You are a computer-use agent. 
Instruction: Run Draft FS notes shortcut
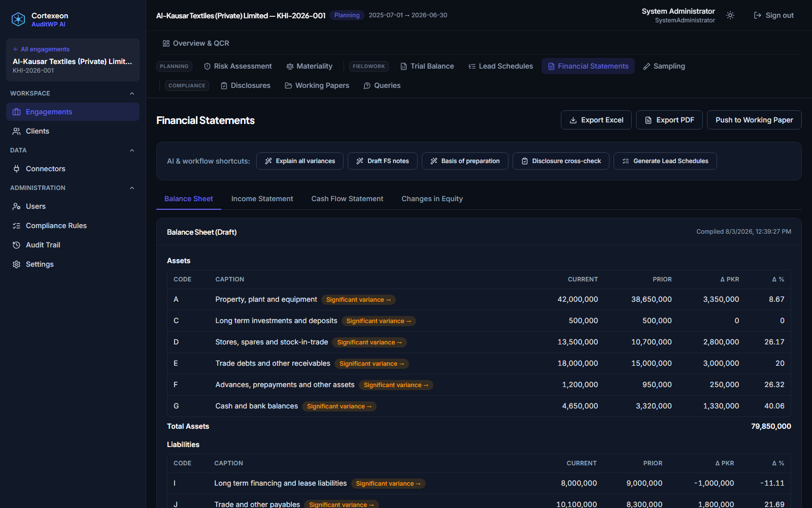pos(383,161)
